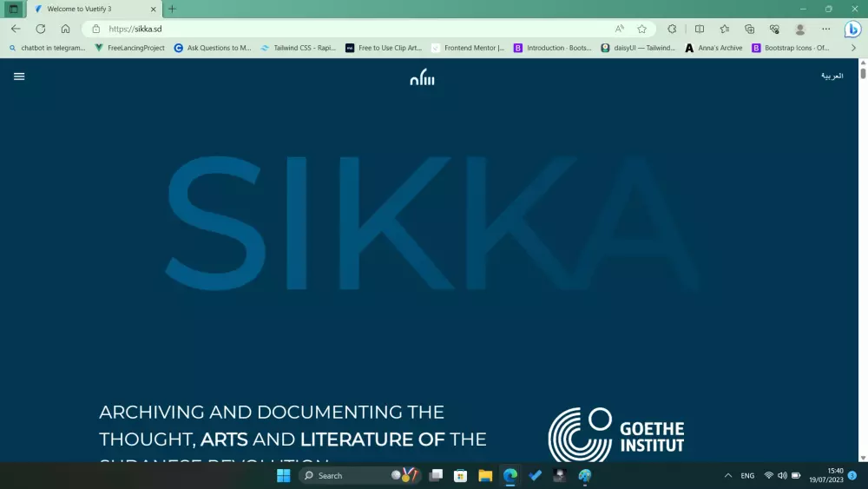This screenshot has height=489, width=868.
Task: Click the scrollbar down arrow
Action: pos(863,458)
